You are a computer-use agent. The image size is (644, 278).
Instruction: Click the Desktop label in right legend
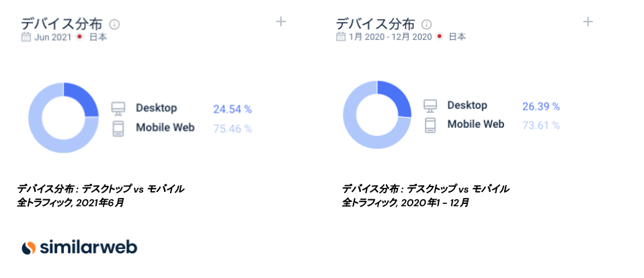(x=467, y=106)
